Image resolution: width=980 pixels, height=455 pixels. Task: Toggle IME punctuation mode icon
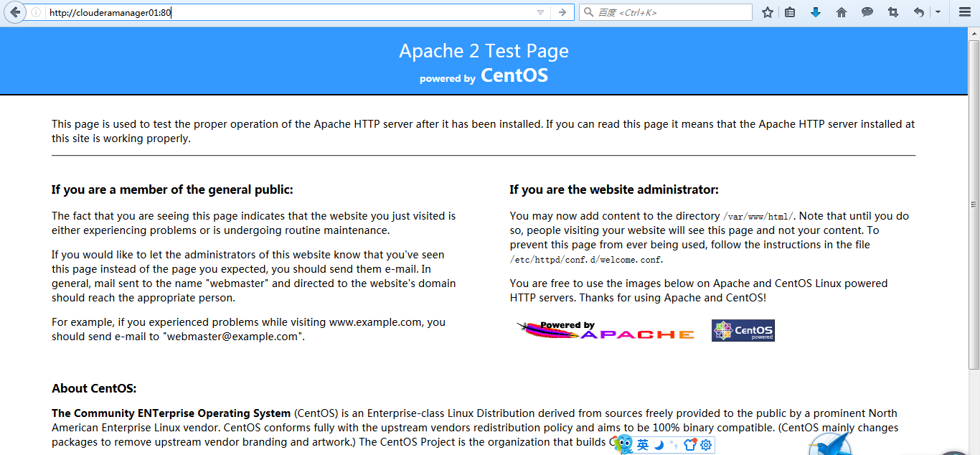[x=674, y=445]
